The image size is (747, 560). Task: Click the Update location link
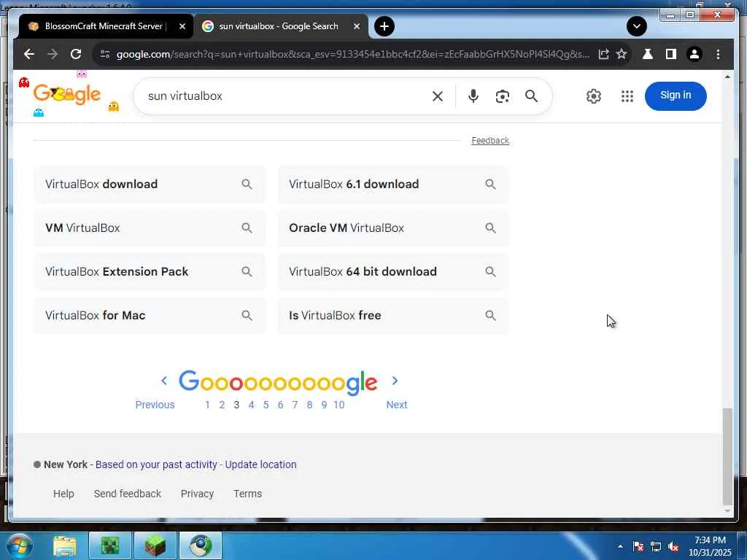pyautogui.click(x=260, y=464)
